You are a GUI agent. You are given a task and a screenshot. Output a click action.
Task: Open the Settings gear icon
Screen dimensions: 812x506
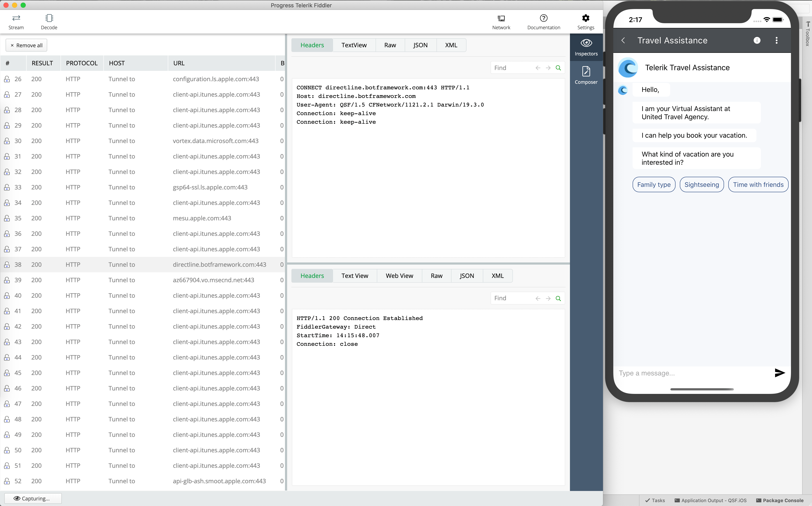586,18
